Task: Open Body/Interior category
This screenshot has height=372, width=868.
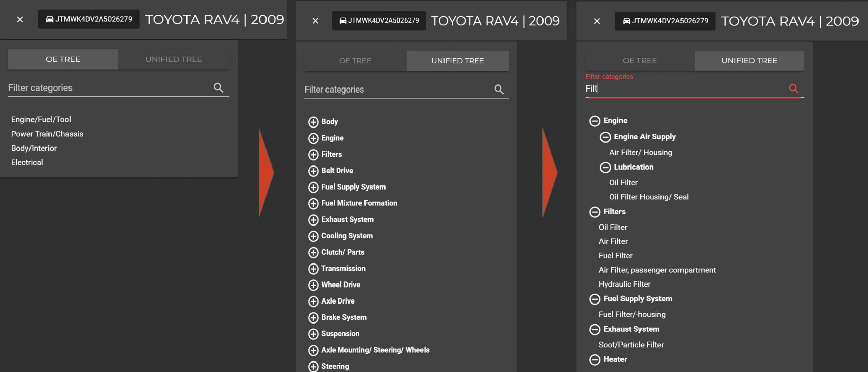Action: [x=34, y=148]
